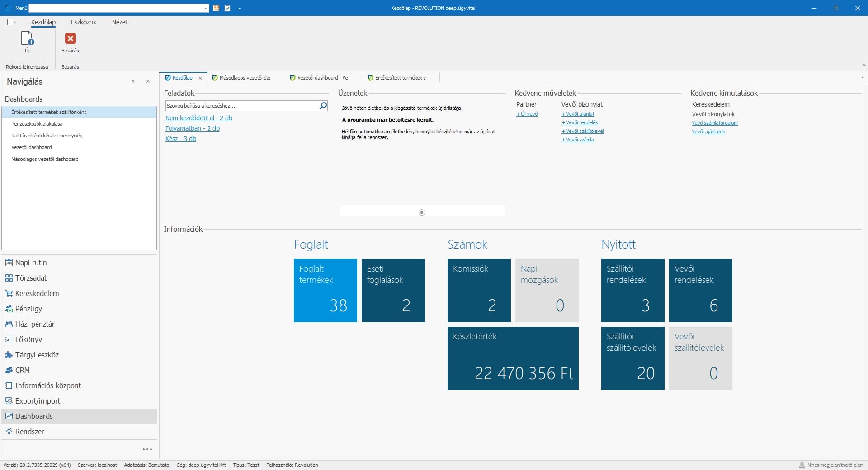This screenshot has width=868, height=470.
Task: Switch to the Eszközök ribbon tab
Action: [x=84, y=22]
